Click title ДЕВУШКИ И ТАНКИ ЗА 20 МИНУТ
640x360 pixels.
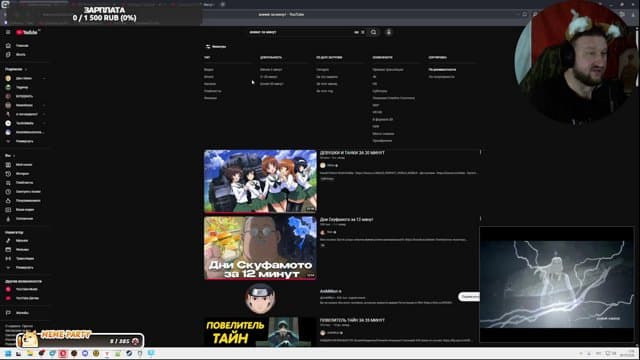click(352, 153)
